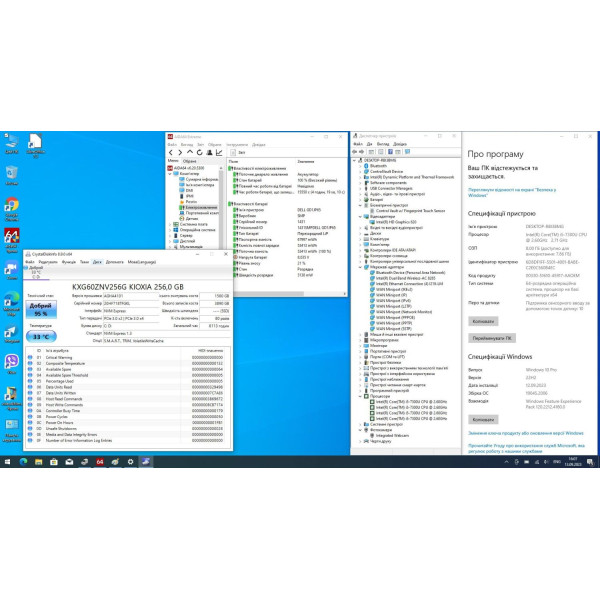
Task: Click Копіювати under device specifications
Action: [x=483, y=321]
